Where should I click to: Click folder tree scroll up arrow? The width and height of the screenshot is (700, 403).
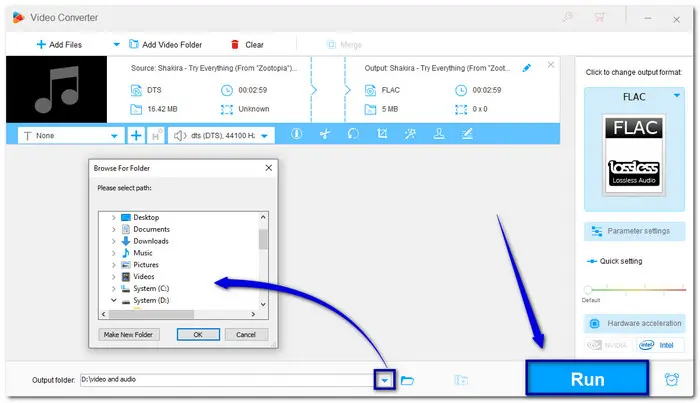click(263, 217)
